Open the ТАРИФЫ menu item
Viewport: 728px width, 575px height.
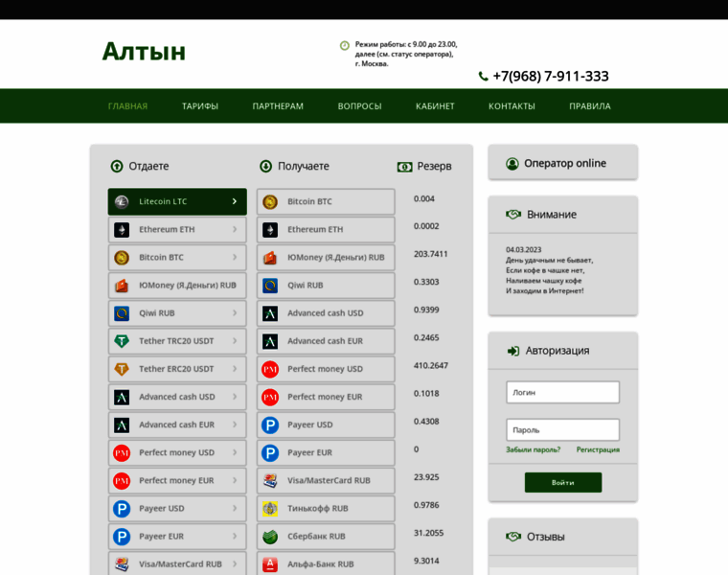[x=200, y=106]
